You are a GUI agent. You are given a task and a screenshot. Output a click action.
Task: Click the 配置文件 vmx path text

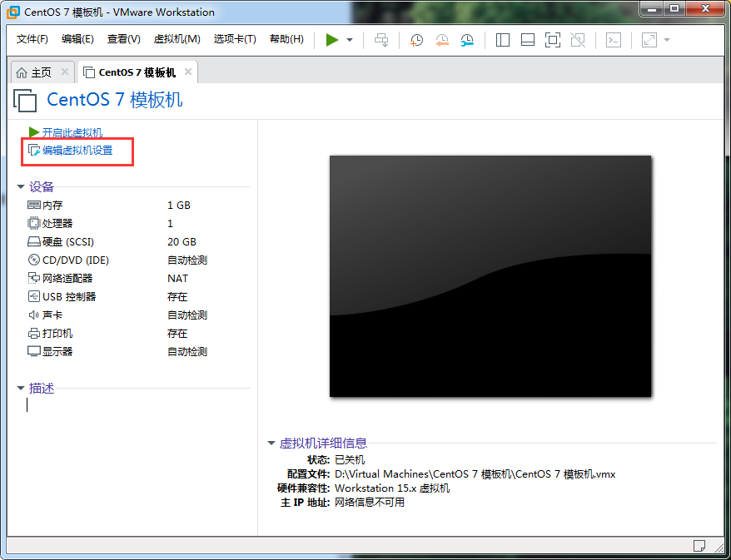475,474
